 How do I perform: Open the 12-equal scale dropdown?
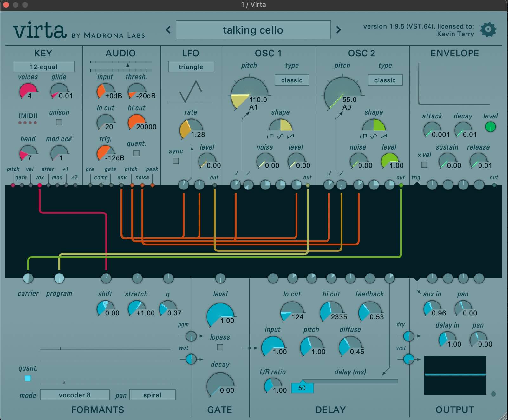(44, 67)
